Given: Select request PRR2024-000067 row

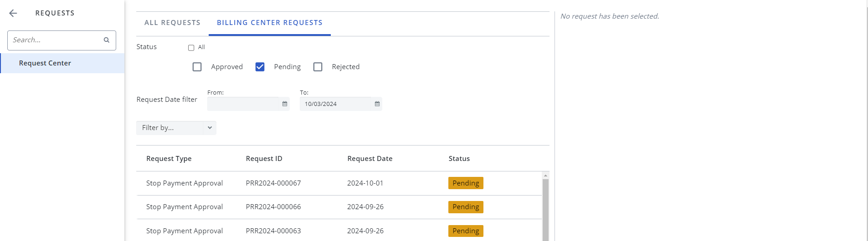Looking at the screenshot, I should pyautogui.click(x=273, y=183).
